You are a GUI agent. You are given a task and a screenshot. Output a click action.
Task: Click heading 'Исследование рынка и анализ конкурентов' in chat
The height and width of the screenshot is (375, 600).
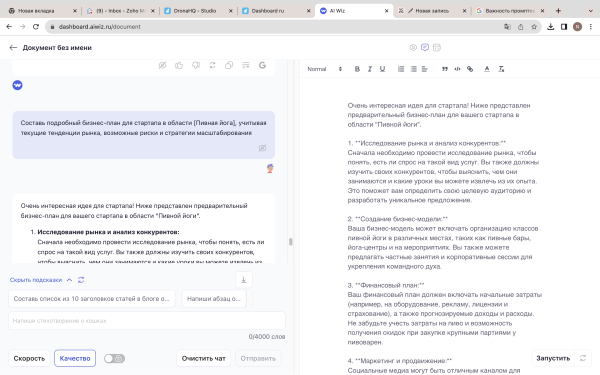click(108, 232)
